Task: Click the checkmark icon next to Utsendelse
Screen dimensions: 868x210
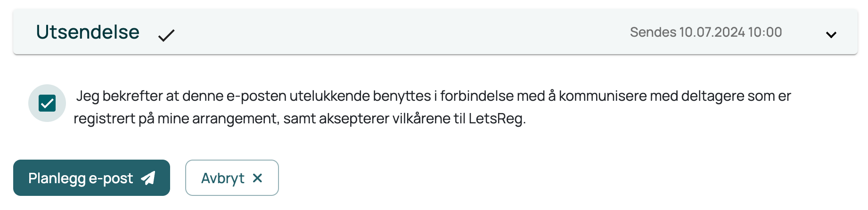Action: pyautogui.click(x=166, y=35)
